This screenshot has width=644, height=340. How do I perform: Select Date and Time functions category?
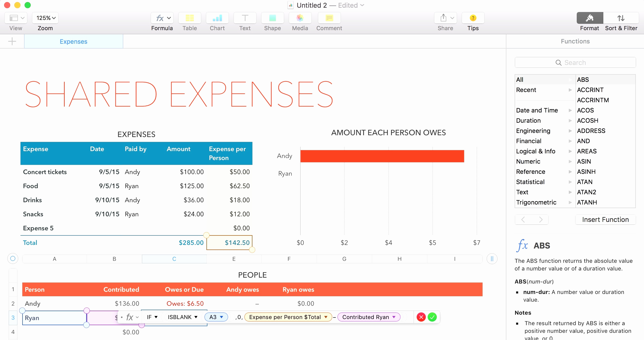536,110
